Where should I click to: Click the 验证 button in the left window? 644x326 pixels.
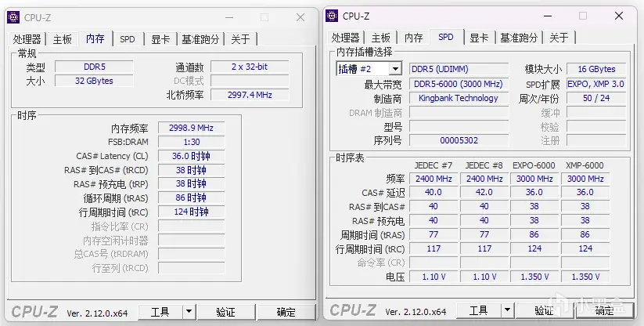tap(226, 313)
